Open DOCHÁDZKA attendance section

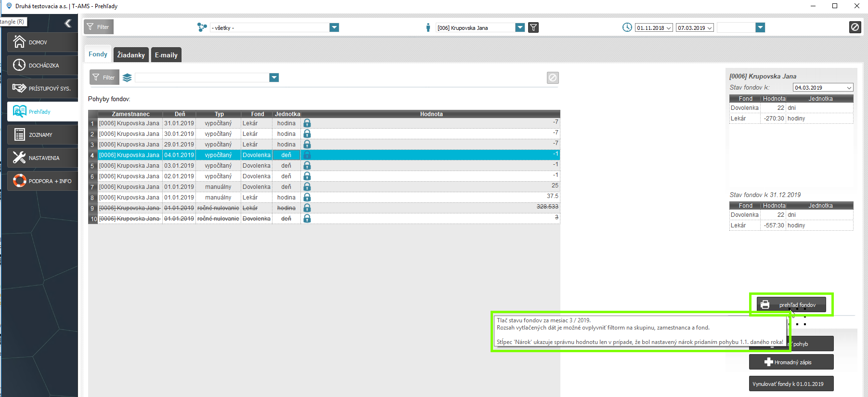pos(42,66)
